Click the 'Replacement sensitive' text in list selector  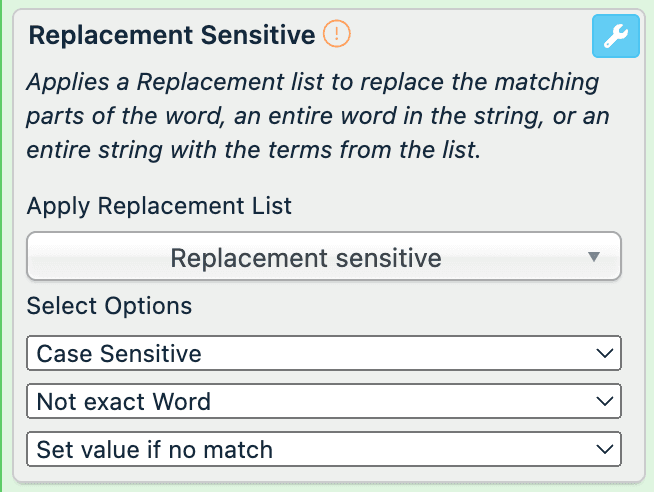[x=306, y=258]
